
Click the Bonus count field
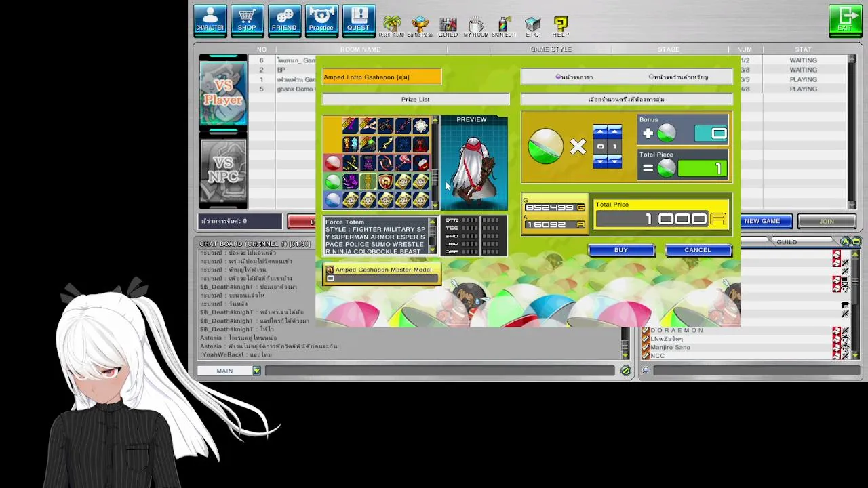point(711,133)
